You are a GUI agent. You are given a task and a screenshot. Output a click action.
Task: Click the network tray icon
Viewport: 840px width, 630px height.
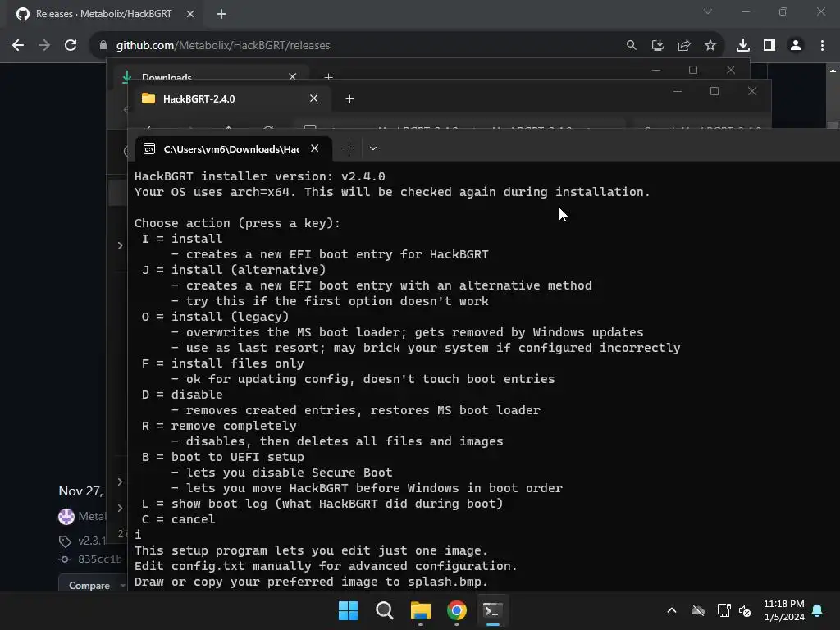[x=724, y=610]
